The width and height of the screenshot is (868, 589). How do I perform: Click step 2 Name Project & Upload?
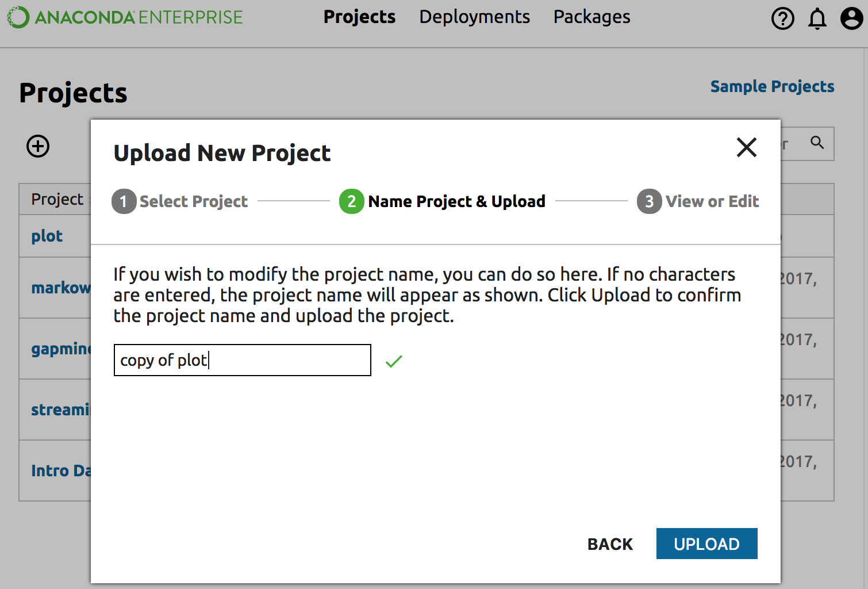[443, 201]
